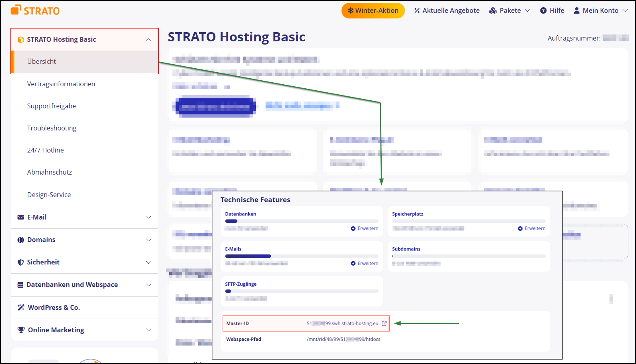The width and height of the screenshot is (636, 364).
Task: Click the Winter-Aktion button
Action: click(373, 10)
